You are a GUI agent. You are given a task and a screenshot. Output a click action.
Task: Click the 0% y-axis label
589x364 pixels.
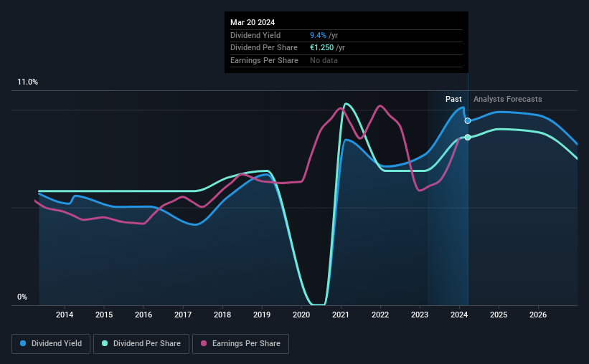pos(22,297)
